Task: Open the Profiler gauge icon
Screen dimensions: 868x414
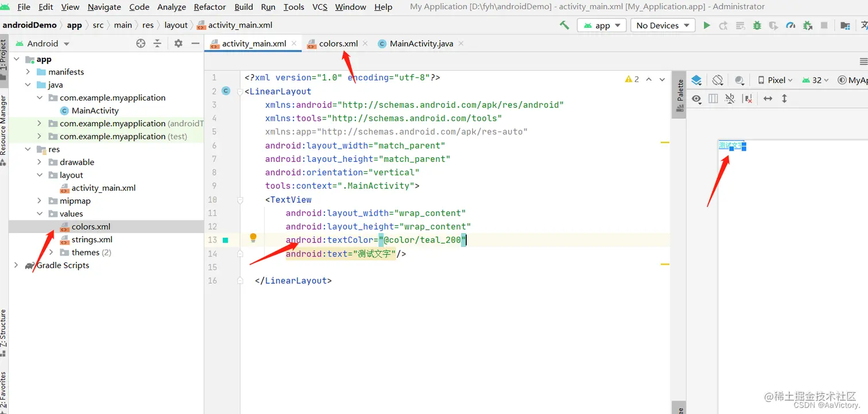Action: pos(791,25)
